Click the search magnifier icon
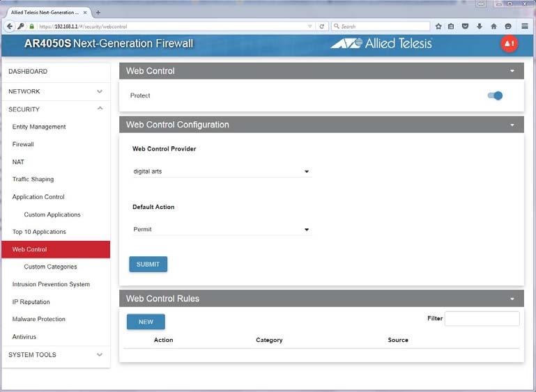Image resolution: width=536 pixels, height=392 pixels. pyautogui.click(x=337, y=26)
